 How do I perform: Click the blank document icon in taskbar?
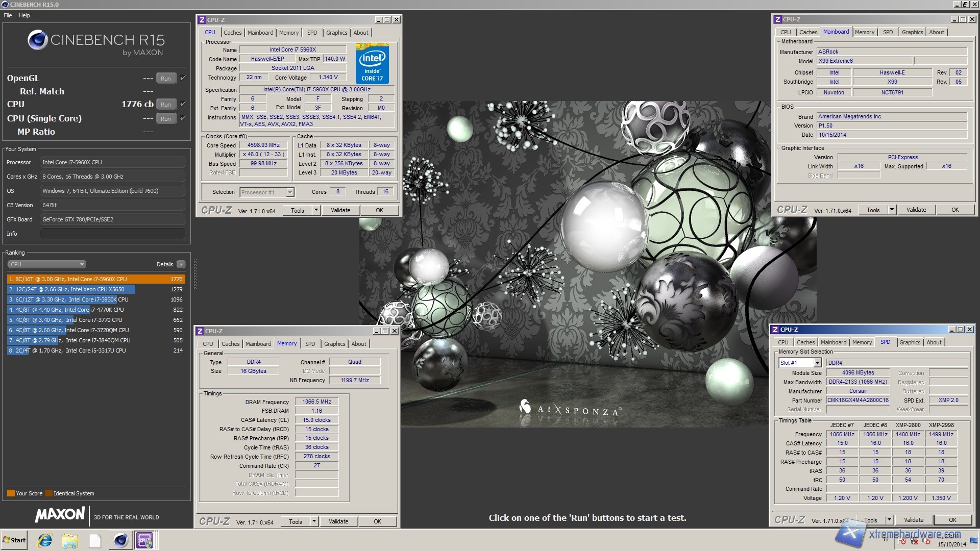click(95, 540)
